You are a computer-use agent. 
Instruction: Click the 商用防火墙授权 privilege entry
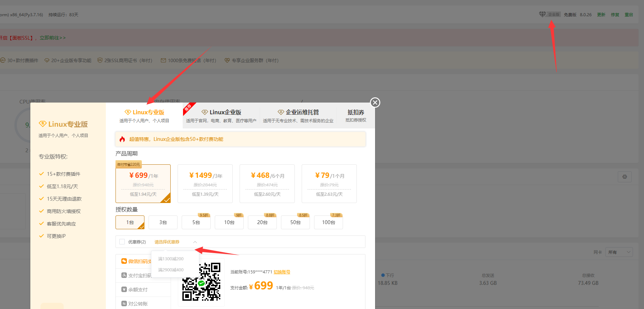pos(64,211)
